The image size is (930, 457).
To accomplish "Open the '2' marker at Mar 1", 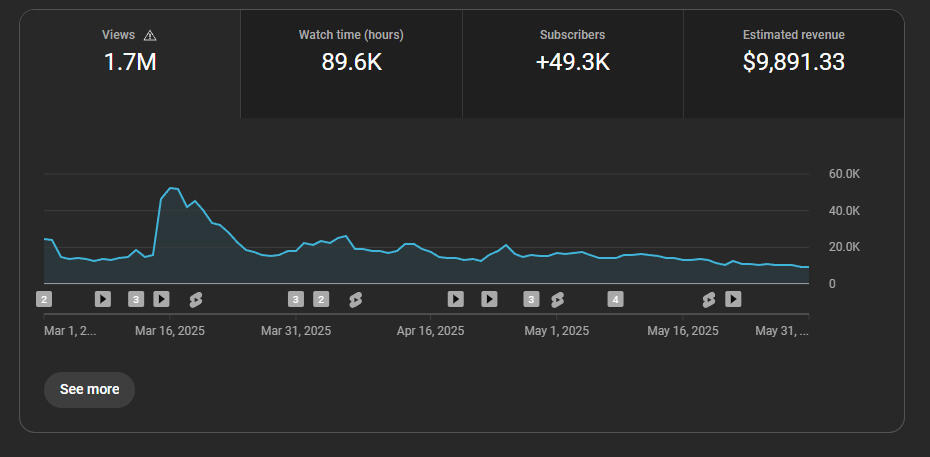I will coord(44,299).
